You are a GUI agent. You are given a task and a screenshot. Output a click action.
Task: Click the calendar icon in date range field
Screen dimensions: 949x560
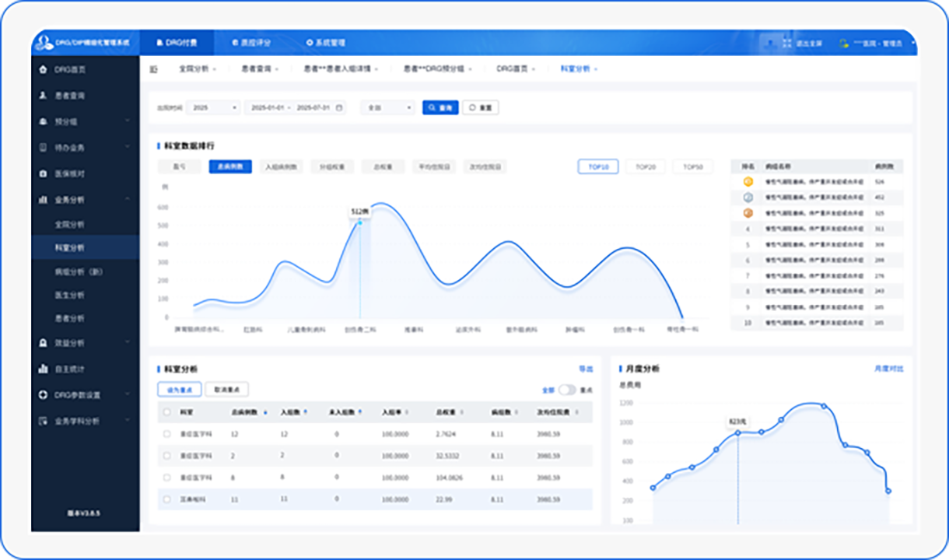(338, 107)
